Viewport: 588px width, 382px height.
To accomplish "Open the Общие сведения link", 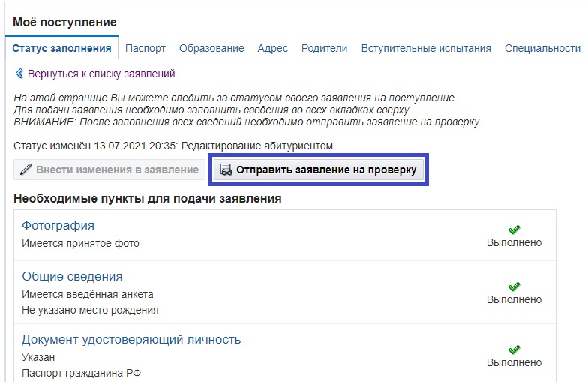I will [x=72, y=276].
